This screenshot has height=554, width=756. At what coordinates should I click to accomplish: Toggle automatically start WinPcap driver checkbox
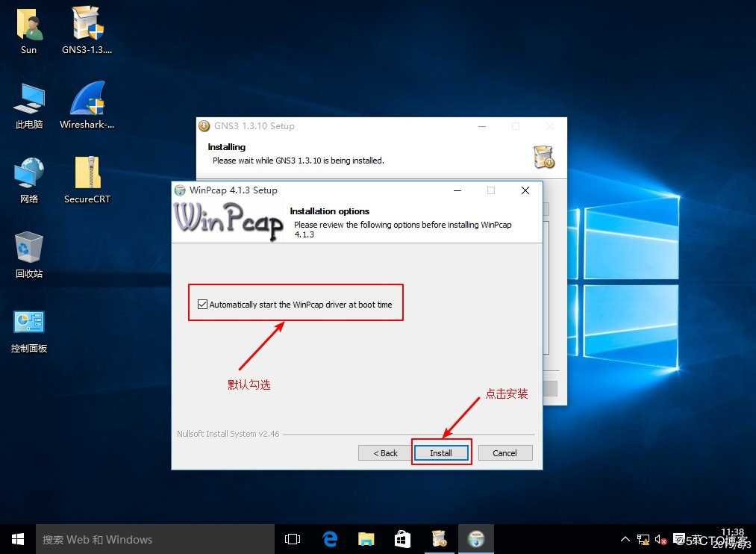coord(202,304)
